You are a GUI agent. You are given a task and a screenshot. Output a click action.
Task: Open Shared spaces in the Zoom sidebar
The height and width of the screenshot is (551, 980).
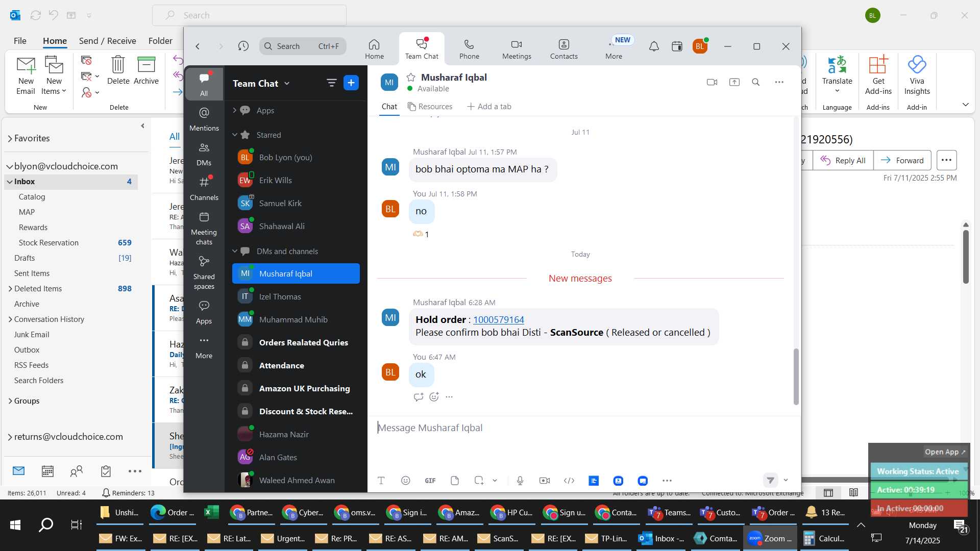[x=204, y=273]
